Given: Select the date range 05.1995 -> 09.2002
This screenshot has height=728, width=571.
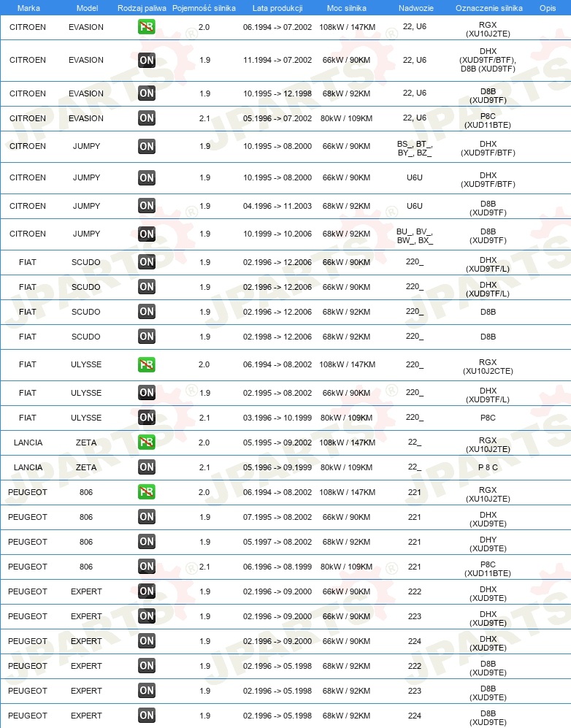Looking at the screenshot, I should click(277, 442).
